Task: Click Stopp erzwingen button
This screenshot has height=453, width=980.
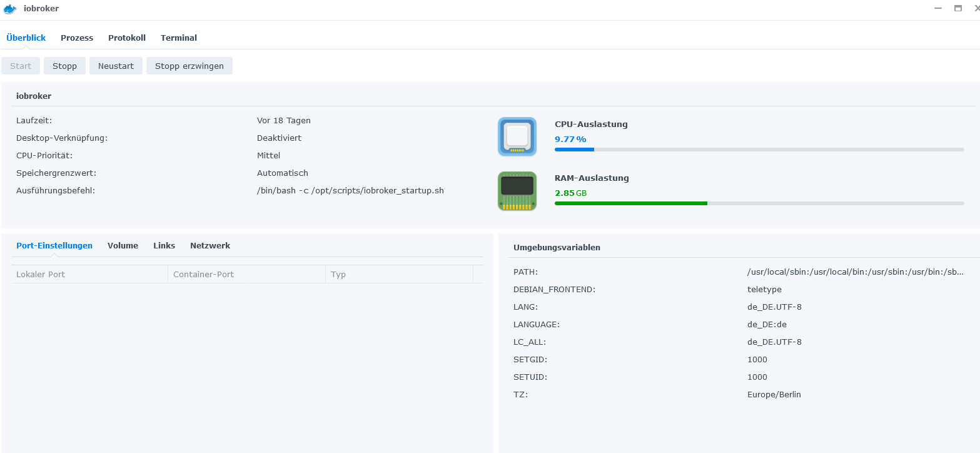Action: click(x=189, y=66)
